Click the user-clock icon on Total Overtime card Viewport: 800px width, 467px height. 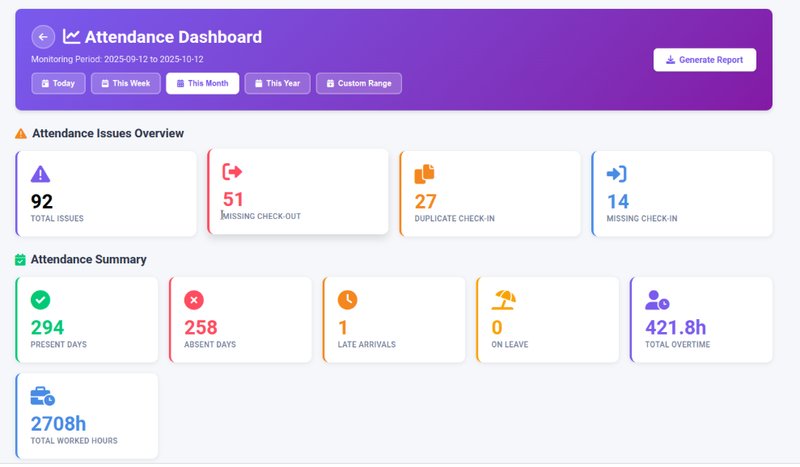pyautogui.click(x=657, y=300)
